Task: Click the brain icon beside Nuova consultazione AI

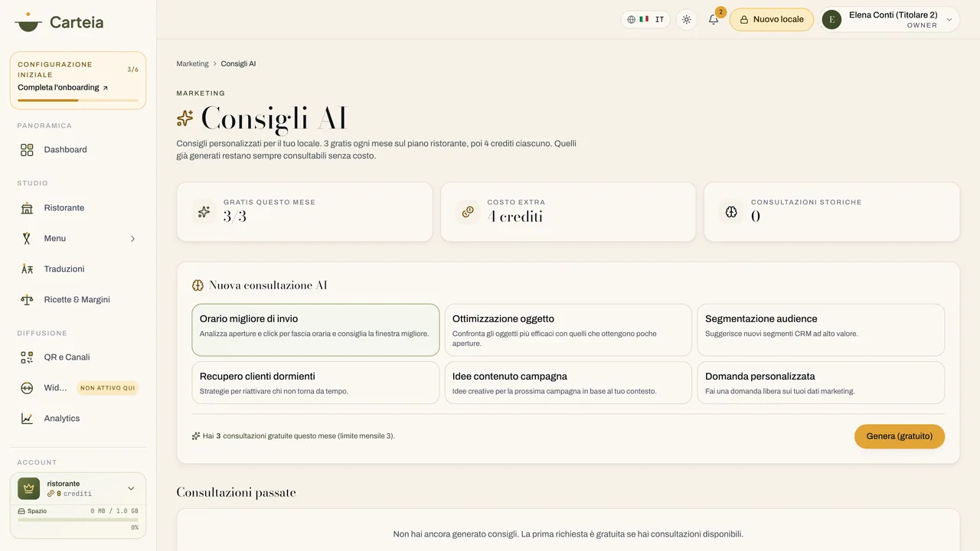Action: tap(198, 285)
